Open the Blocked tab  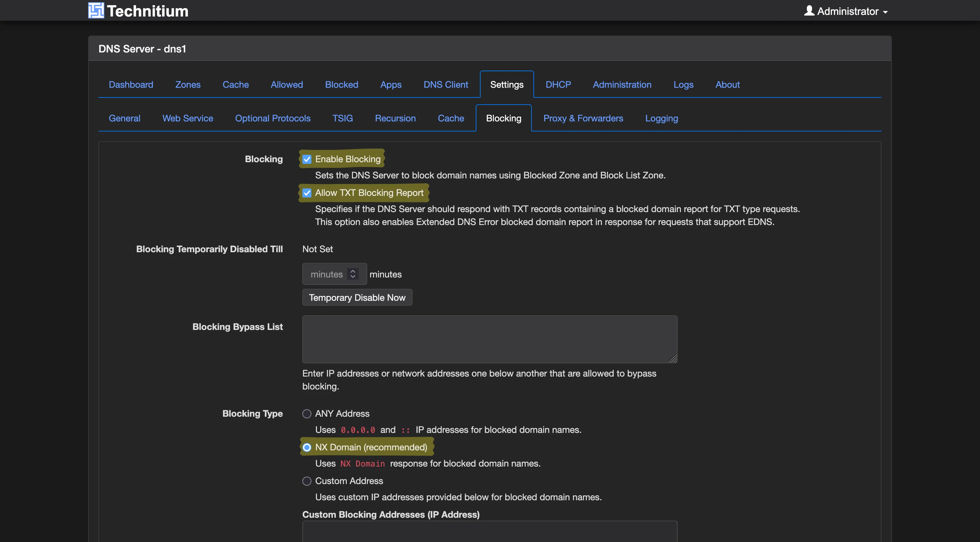[x=341, y=85]
